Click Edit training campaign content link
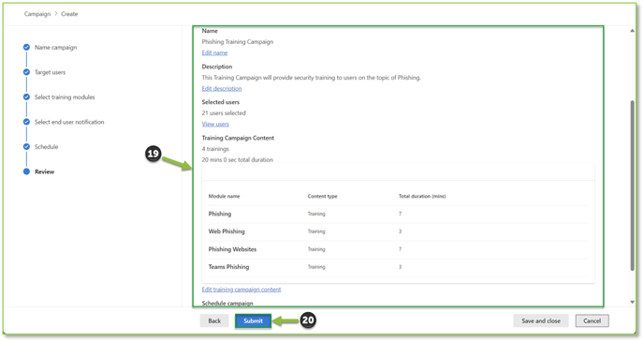This screenshot has width=644, height=342. point(241,290)
